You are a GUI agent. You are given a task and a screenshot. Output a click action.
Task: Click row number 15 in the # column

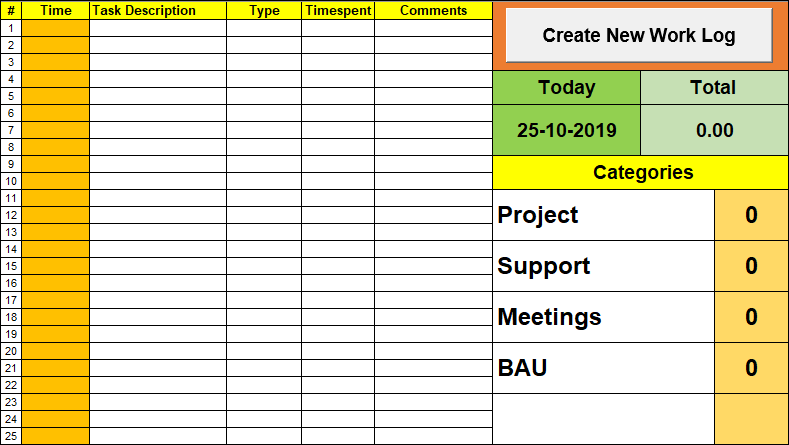click(11, 266)
